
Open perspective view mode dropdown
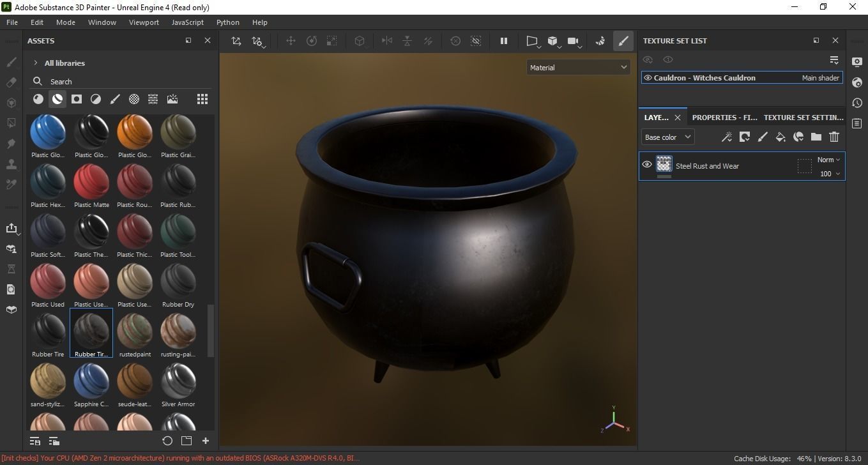(533, 42)
